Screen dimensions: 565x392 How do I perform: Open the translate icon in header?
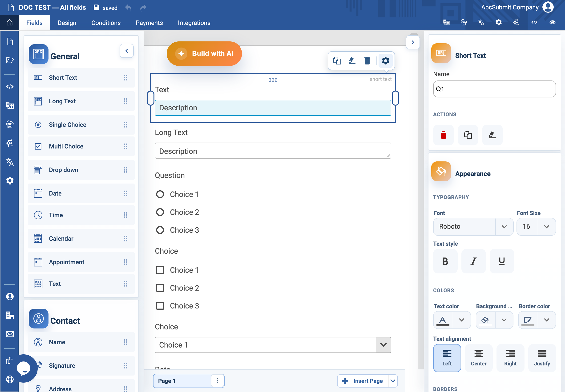point(481,22)
